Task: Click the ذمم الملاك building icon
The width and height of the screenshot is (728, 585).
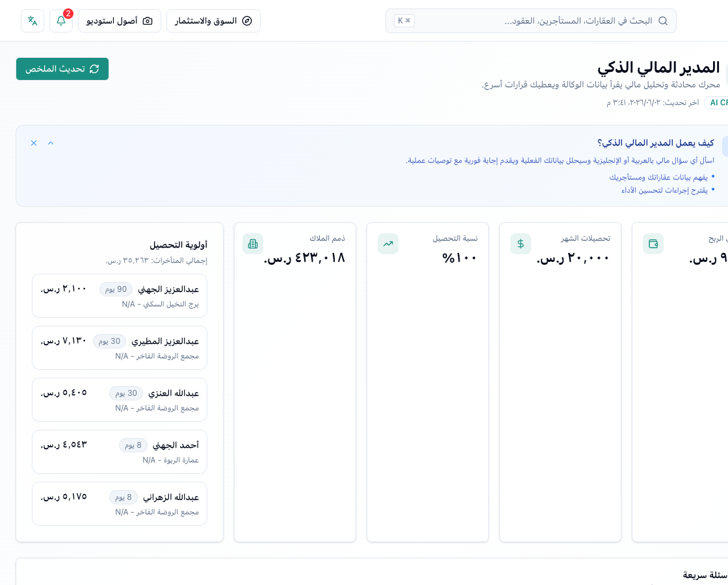Action: click(x=253, y=244)
